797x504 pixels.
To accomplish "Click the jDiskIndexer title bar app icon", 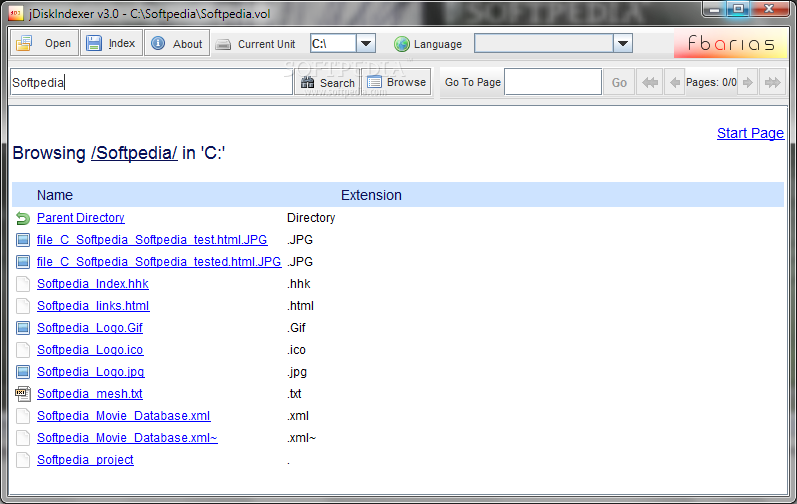I will (x=16, y=13).
